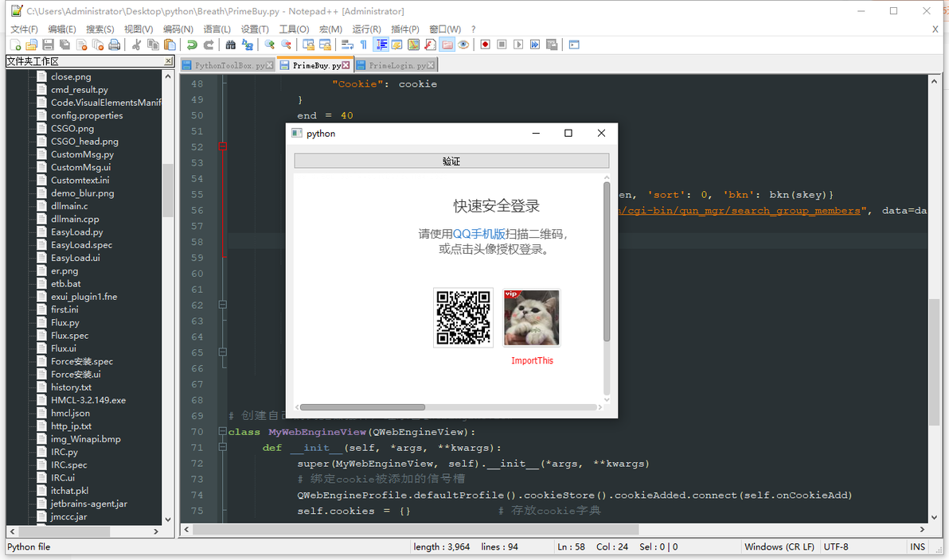
Task: Click the Close document toolbar icon
Action: coord(82,45)
